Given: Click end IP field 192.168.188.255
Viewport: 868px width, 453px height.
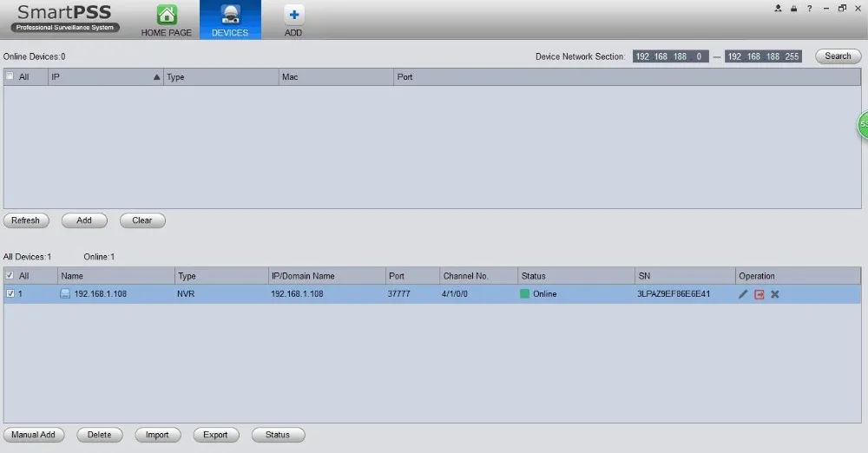Looking at the screenshot, I should point(763,56).
